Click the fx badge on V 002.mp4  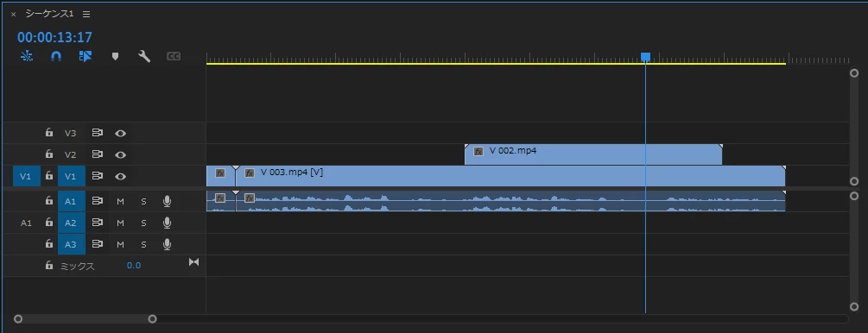tap(478, 151)
